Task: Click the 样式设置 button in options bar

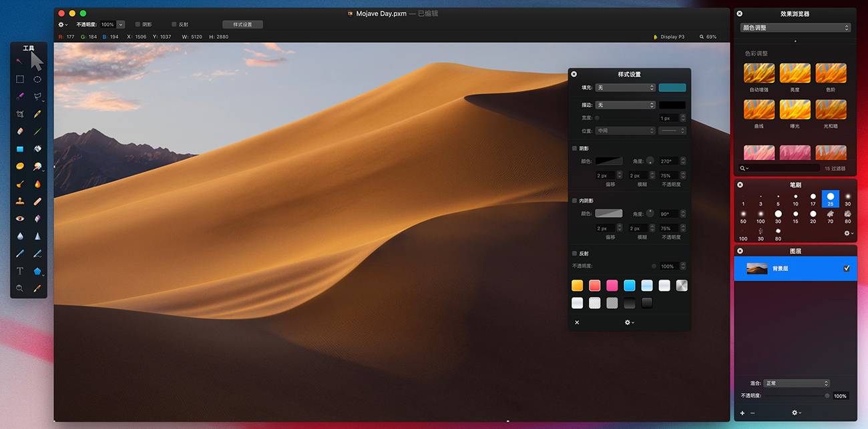Action: tap(242, 25)
